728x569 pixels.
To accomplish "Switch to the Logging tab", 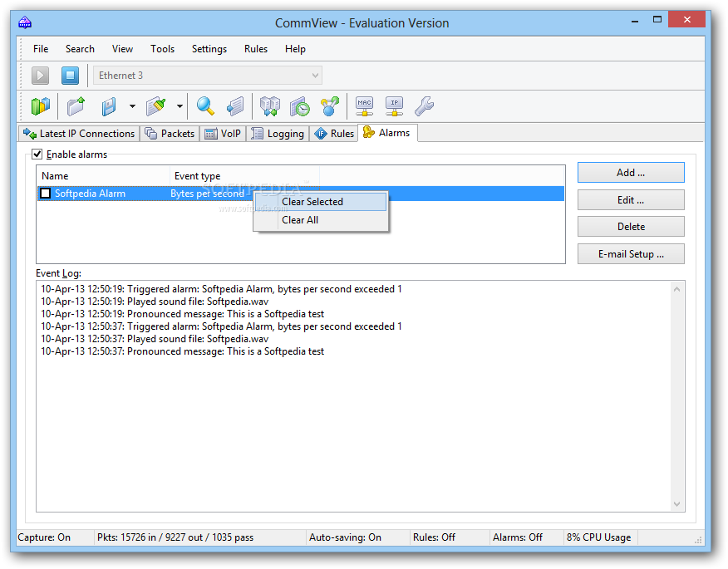I will [278, 134].
